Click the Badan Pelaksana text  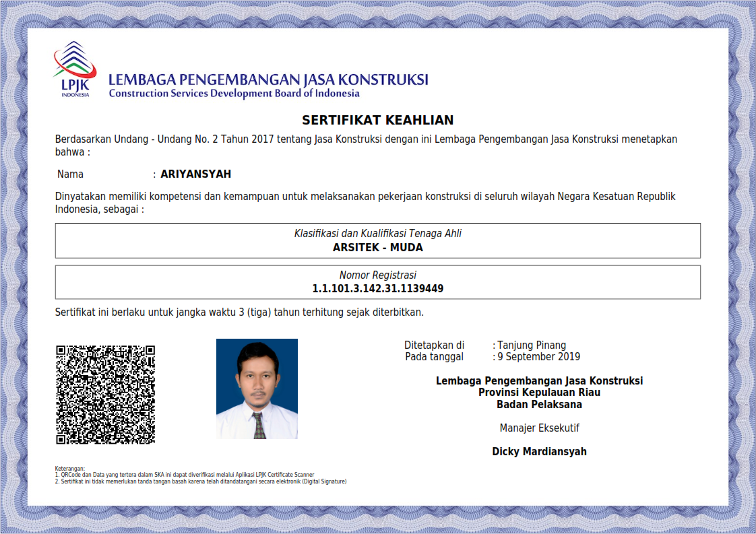pos(539,405)
